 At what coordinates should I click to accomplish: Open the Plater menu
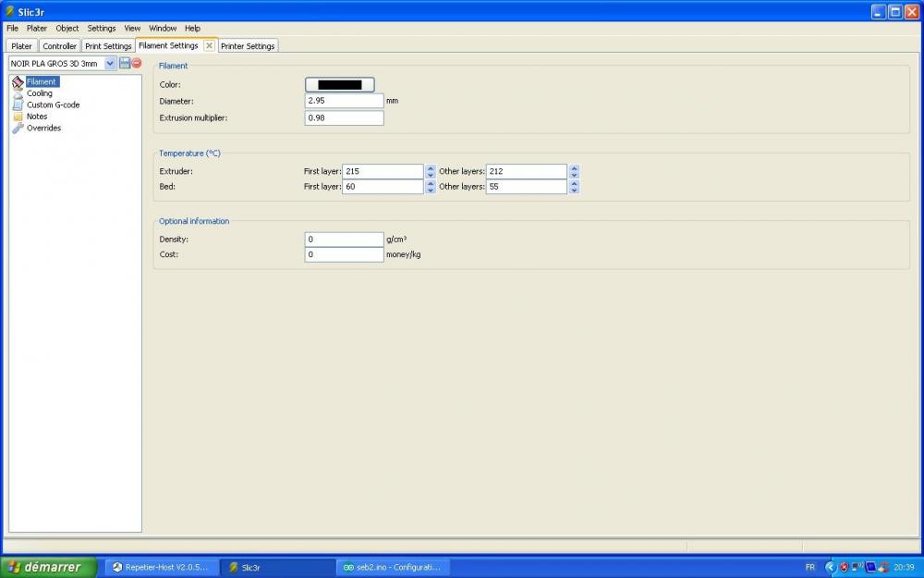pyautogui.click(x=37, y=29)
